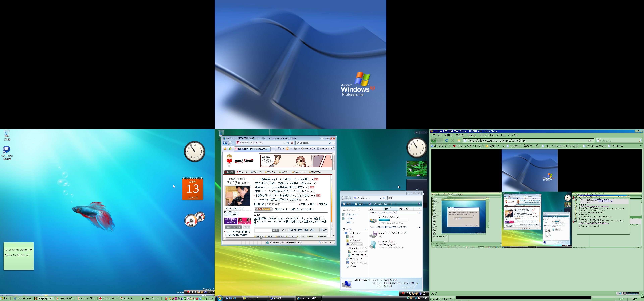The height and width of the screenshot is (301, 644).
Task: Click the スタート button on XP taskbar
Action: tap(6, 298)
